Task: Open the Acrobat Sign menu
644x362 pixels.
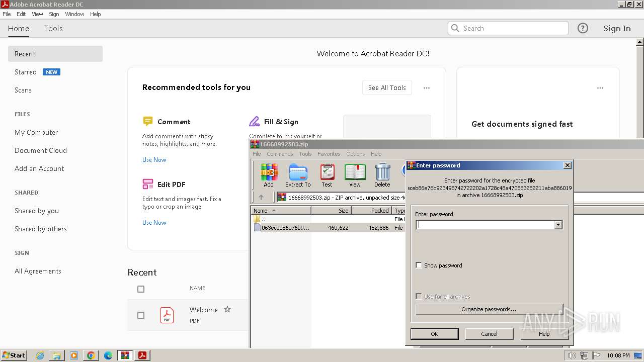Action: 54,14
